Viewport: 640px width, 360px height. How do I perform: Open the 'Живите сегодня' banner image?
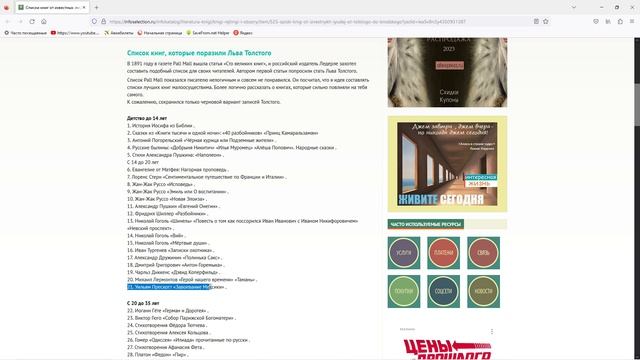[x=447, y=164]
